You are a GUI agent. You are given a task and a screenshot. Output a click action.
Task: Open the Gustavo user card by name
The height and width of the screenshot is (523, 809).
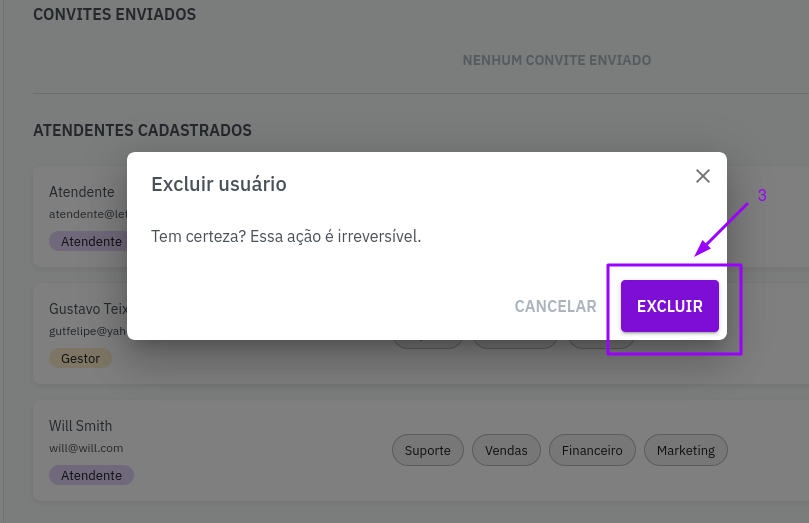click(88, 309)
